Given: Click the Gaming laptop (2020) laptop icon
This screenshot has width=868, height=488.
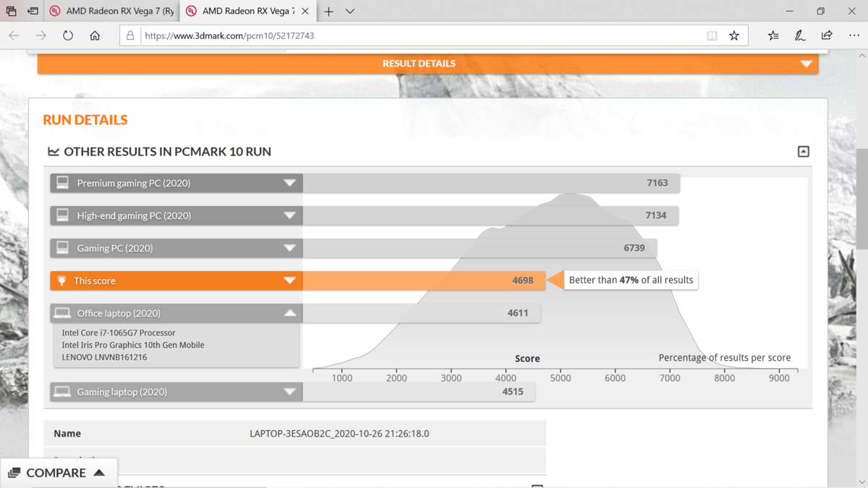Looking at the screenshot, I should click(62, 392).
